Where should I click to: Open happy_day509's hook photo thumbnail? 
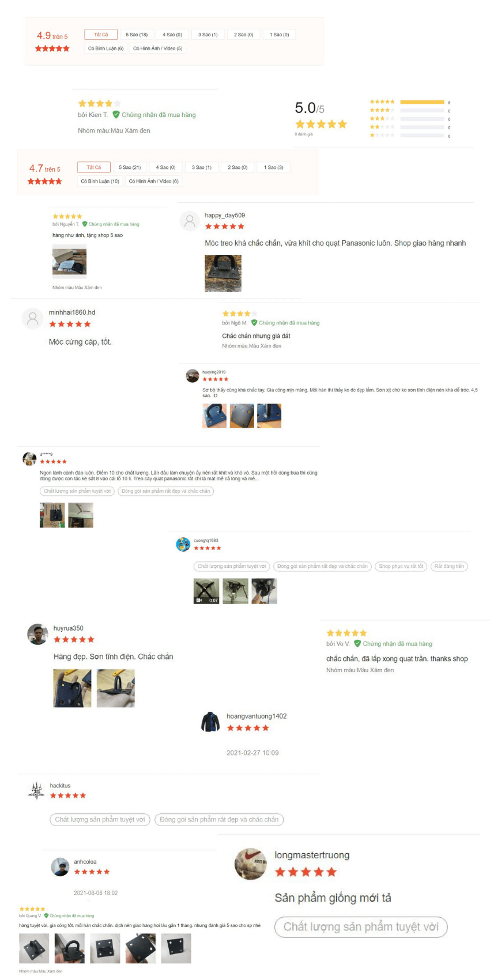pyautogui.click(x=223, y=273)
